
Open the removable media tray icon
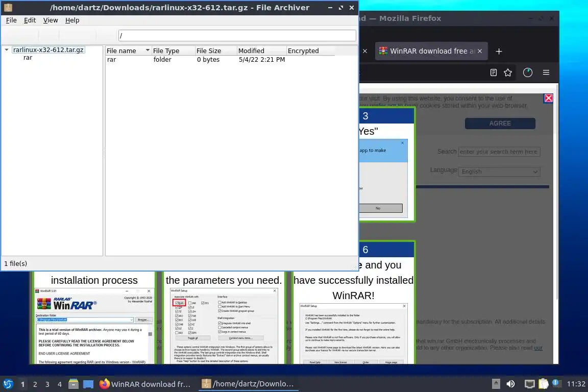pyautogui.click(x=496, y=384)
